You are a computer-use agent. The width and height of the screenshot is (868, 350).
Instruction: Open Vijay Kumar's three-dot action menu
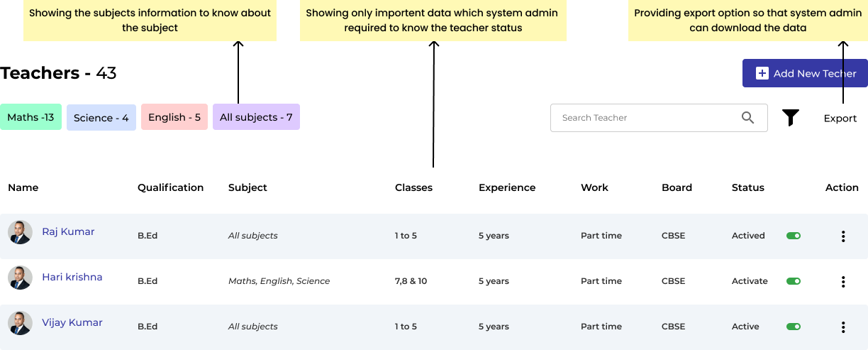point(842,327)
